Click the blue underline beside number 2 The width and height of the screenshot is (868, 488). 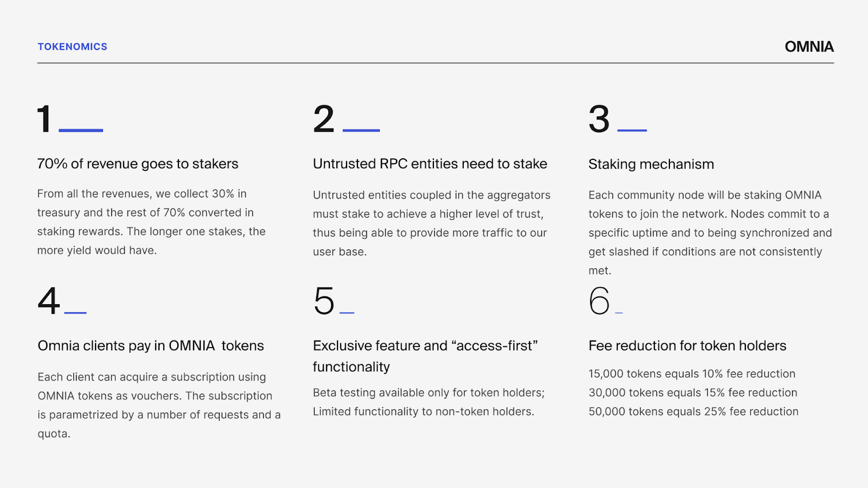361,130
